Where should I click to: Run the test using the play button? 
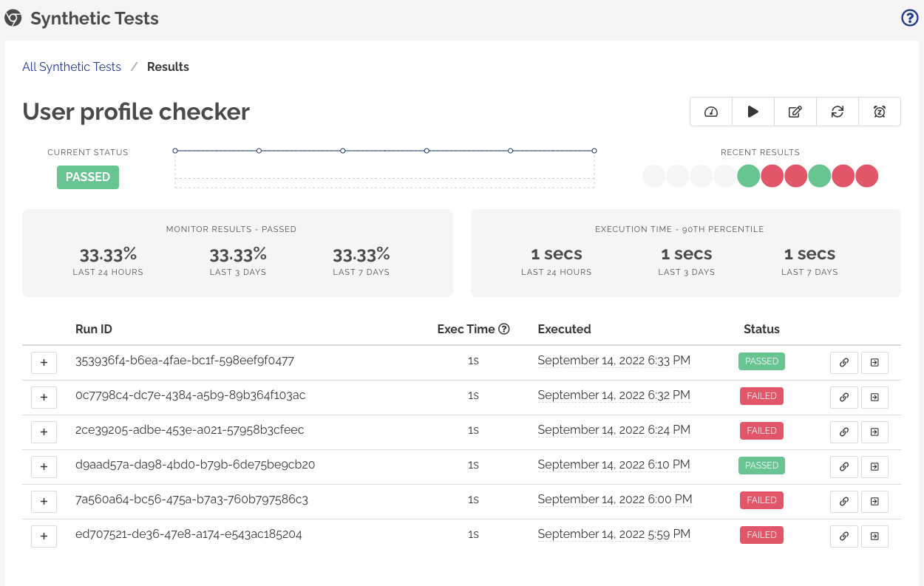click(x=753, y=112)
